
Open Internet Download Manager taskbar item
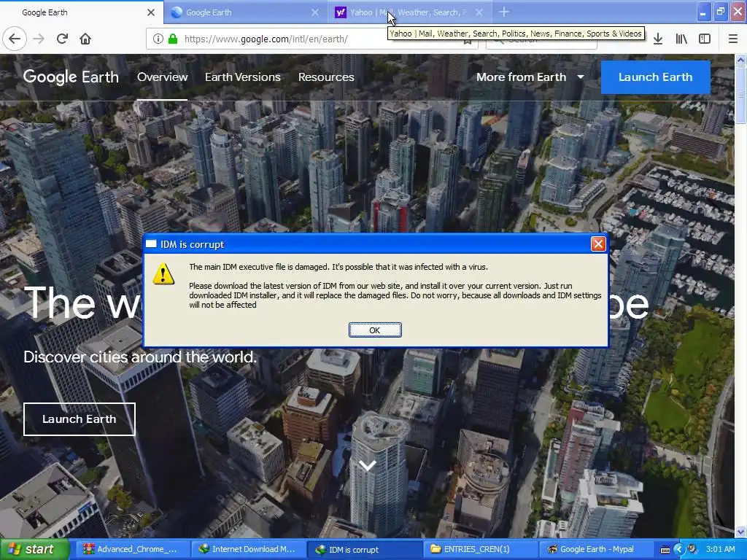coord(248,549)
